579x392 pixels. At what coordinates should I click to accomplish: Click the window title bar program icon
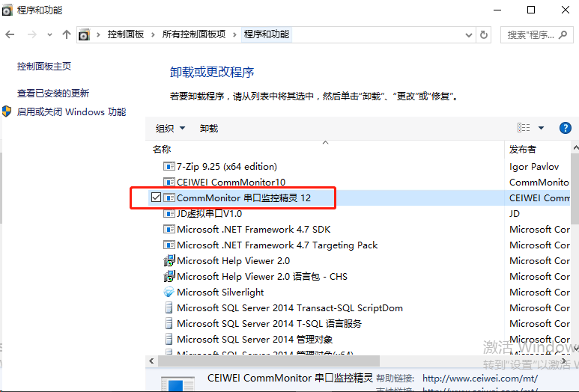pos(7,10)
